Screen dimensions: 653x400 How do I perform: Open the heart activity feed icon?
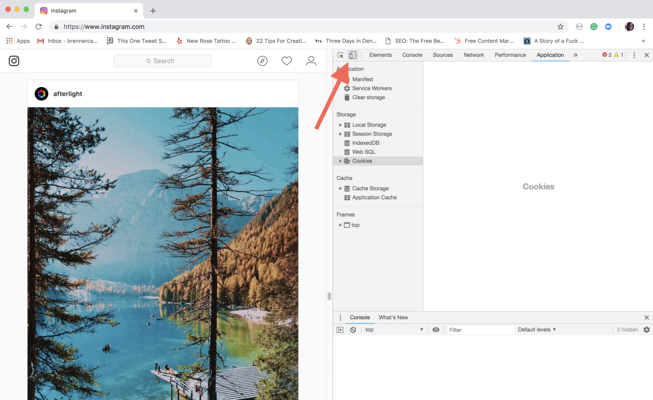tap(286, 61)
